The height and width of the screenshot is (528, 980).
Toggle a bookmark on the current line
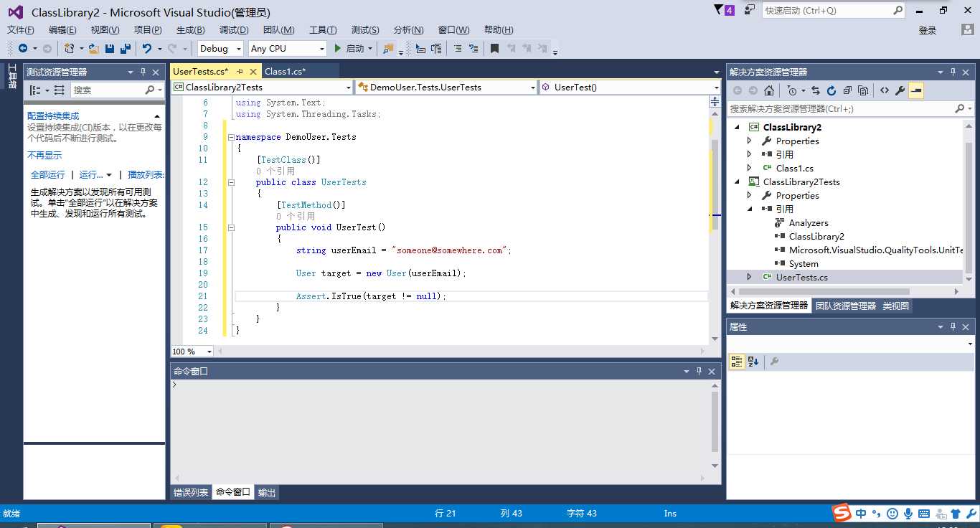pos(494,48)
